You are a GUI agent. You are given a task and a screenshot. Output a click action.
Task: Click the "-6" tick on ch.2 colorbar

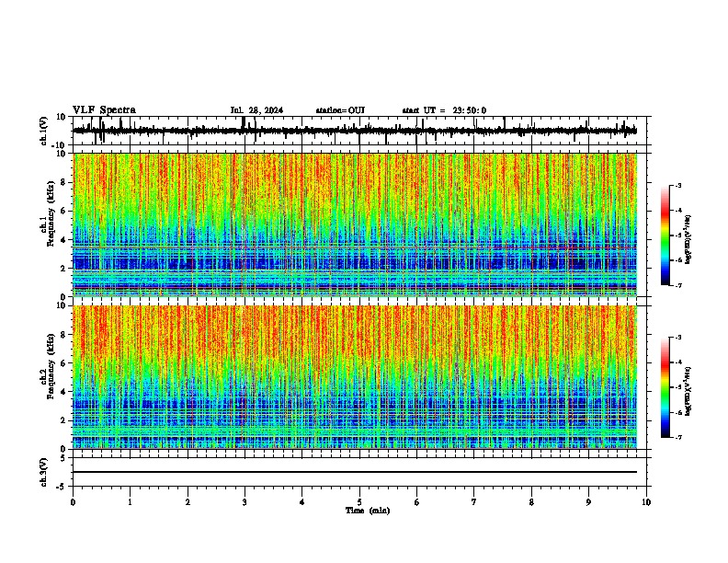tap(677, 412)
